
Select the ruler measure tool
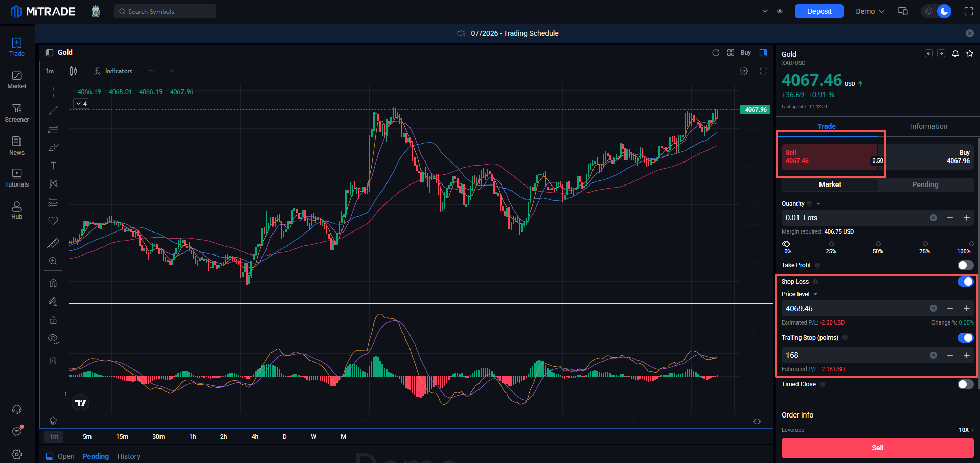pos(53,243)
